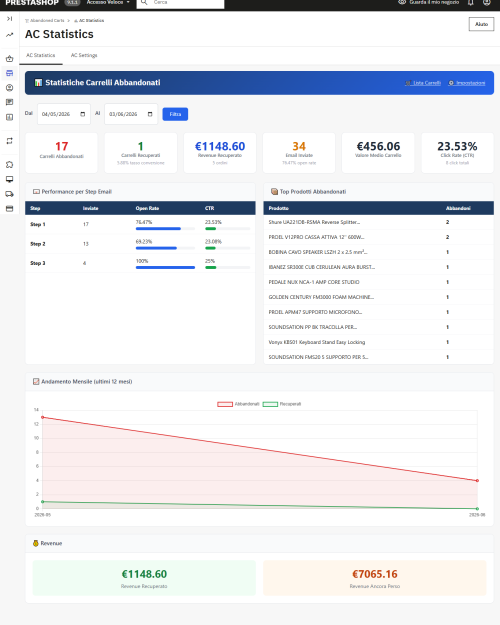
Task: Toggle the Recuperati chart legend
Action: pos(282,404)
